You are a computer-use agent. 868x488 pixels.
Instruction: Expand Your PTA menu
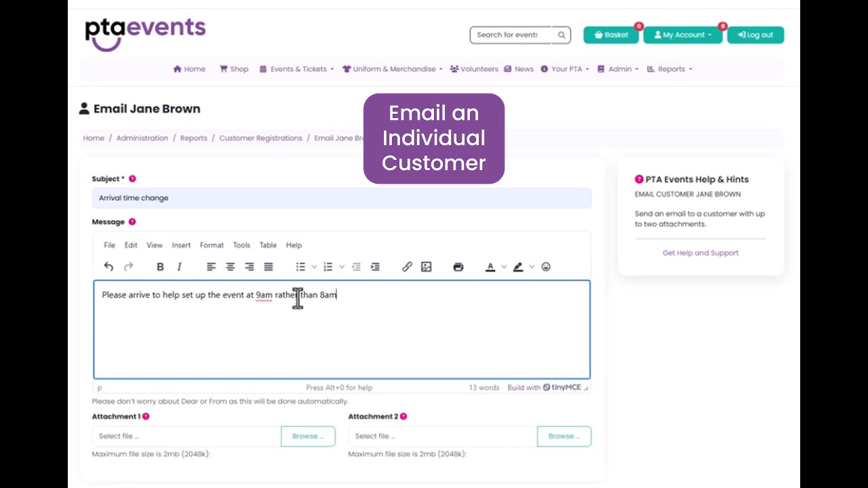[565, 69]
